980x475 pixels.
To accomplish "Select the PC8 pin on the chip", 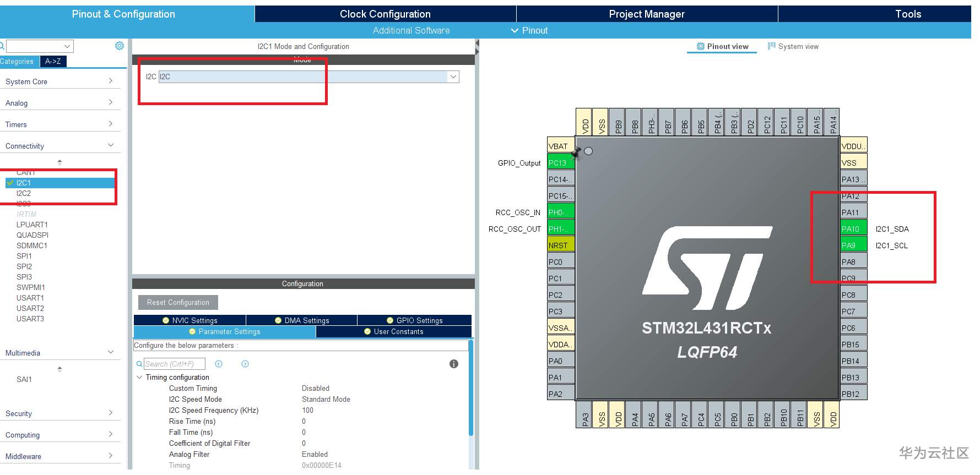I will click(x=854, y=295).
